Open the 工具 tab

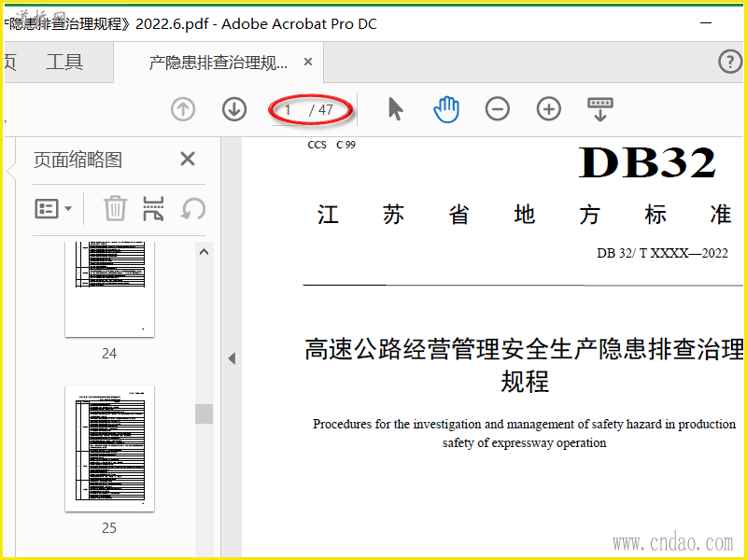(64, 62)
